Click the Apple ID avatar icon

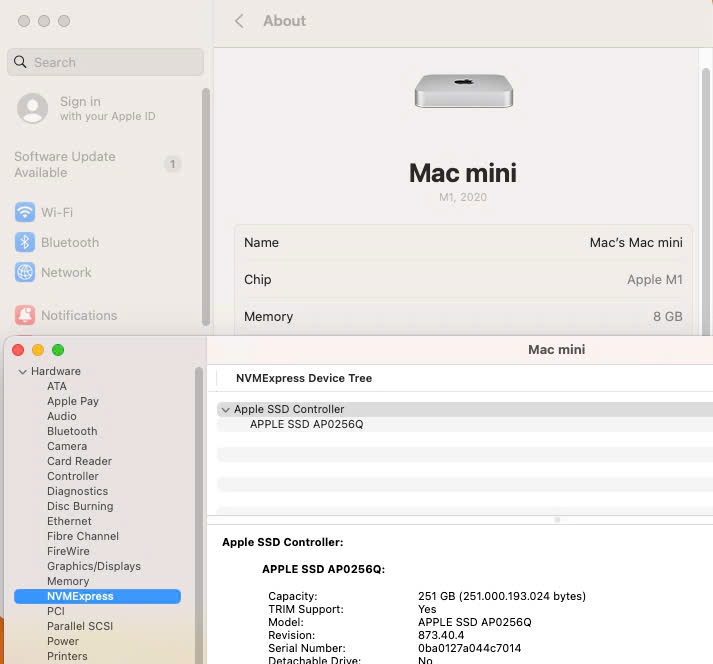pyautogui.click(x=32, y=108)
